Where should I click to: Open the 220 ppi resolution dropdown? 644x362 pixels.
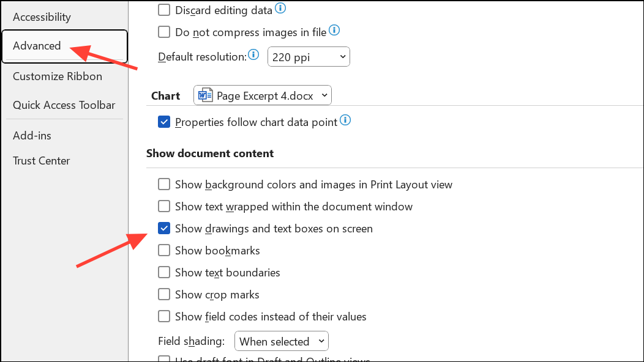tap(309, 57)
